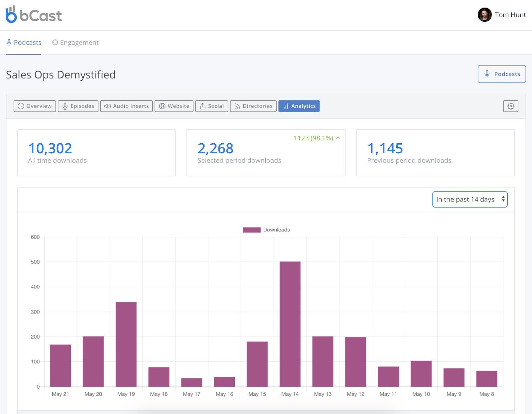This screenshot has height=414, width=532.
Task: Click the 1123 (98.1%) increase indicator
Action: (317, 138)
